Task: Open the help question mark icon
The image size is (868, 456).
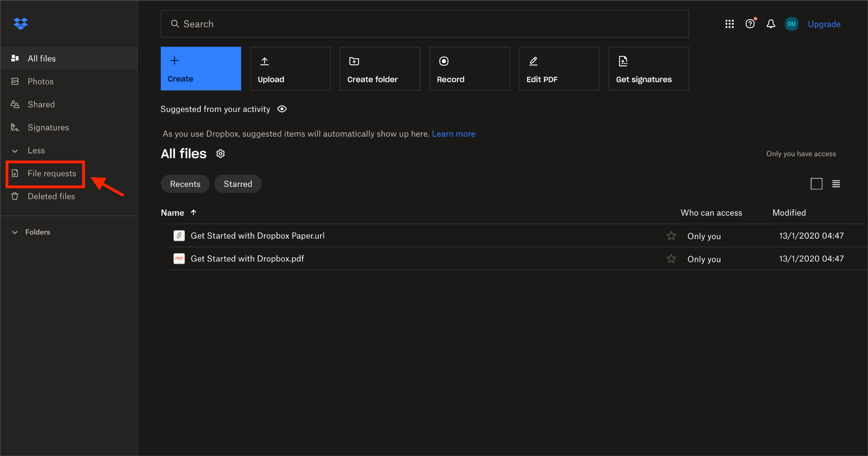Action: pos(750,24)
